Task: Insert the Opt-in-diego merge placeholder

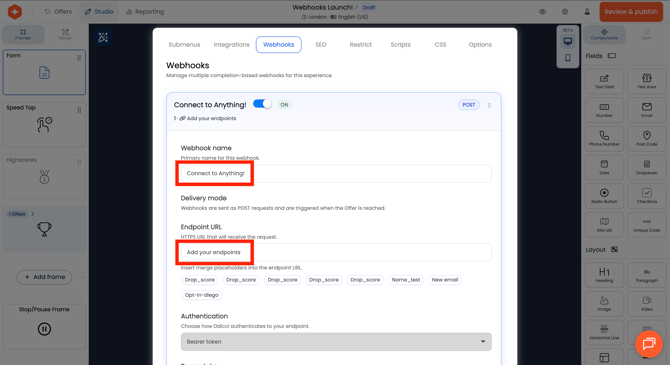Action: pyautogui.click(x=201, y=295)
